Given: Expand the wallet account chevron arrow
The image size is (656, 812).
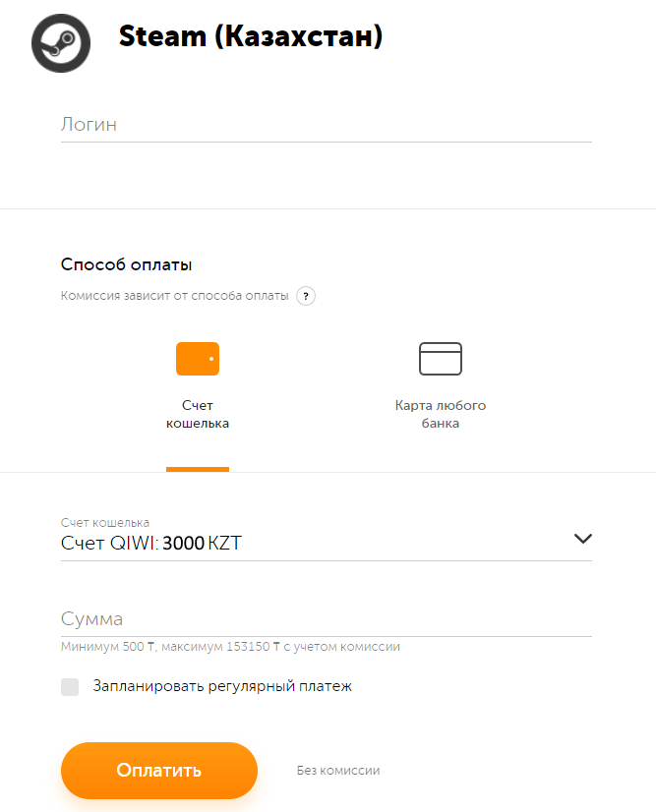Looking at the screenshot, I should point(582,539).
